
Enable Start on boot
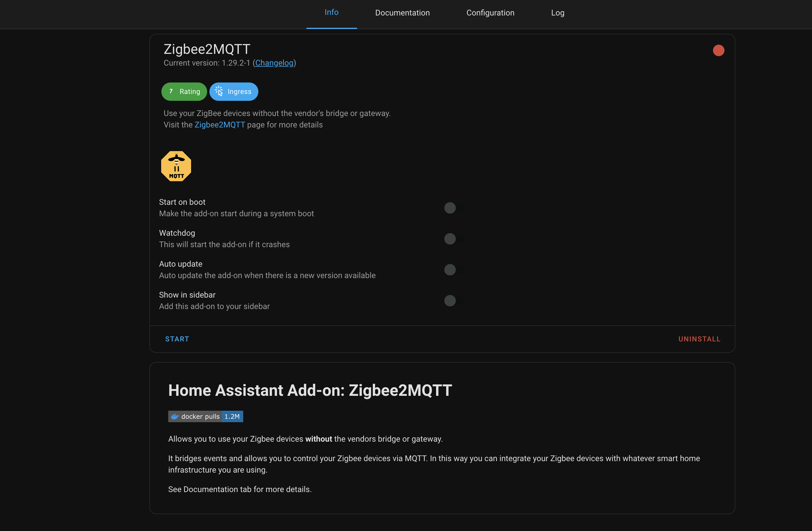450,208
